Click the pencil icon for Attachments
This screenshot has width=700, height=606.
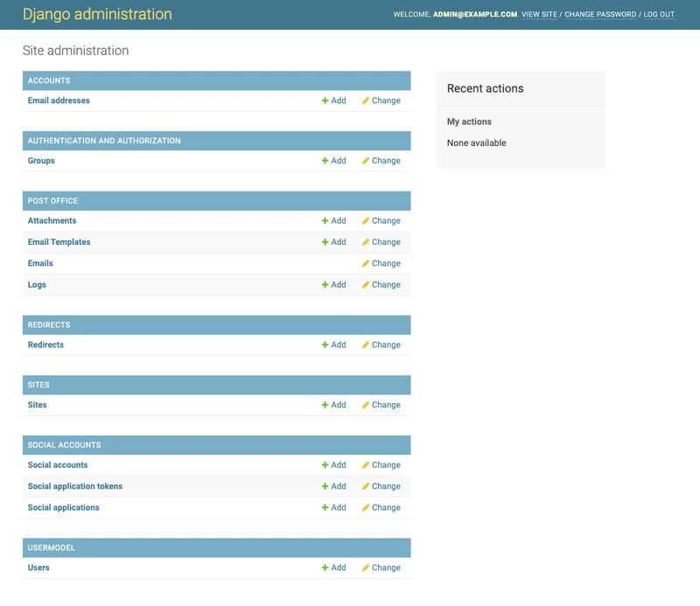click(366, 220)
